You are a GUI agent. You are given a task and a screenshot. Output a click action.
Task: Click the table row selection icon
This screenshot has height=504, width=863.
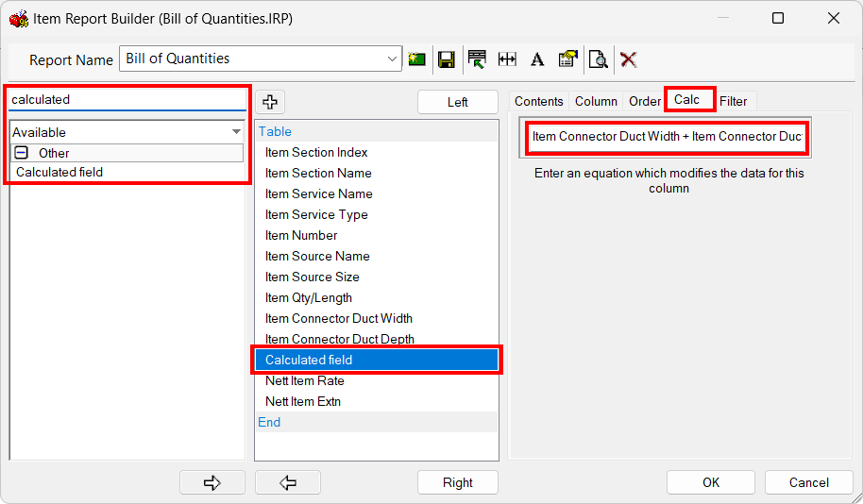(477, 59)
